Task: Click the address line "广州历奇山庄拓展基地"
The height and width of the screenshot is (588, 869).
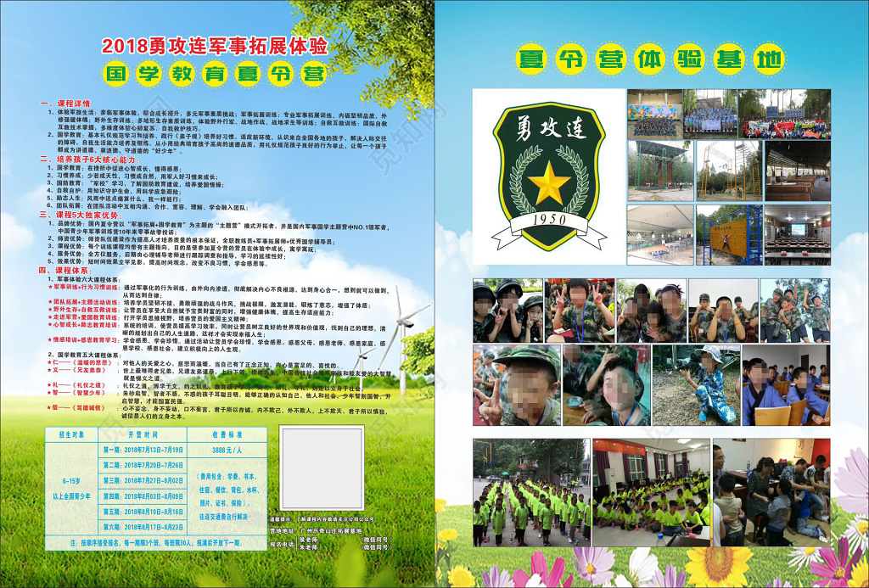Action: point(330,531)
